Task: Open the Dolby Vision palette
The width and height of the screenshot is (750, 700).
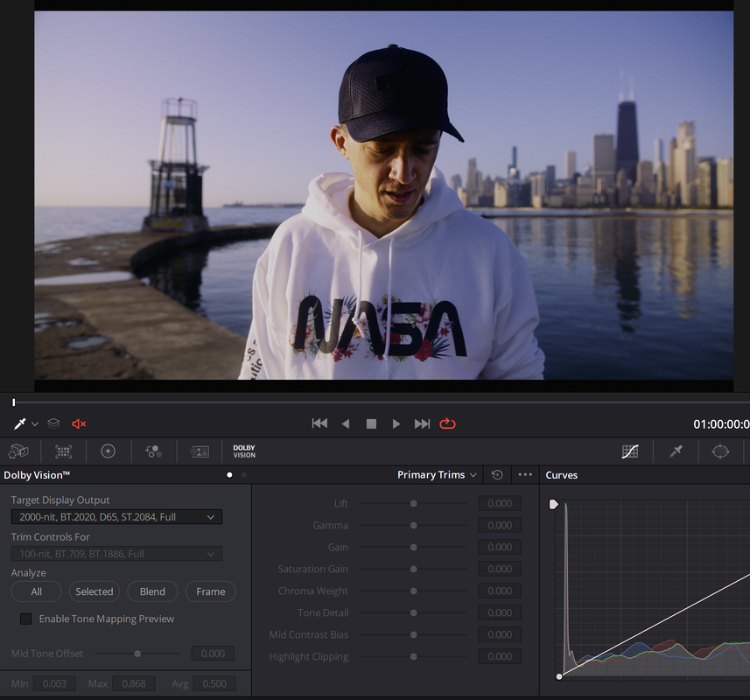Action: click(244, 451)
